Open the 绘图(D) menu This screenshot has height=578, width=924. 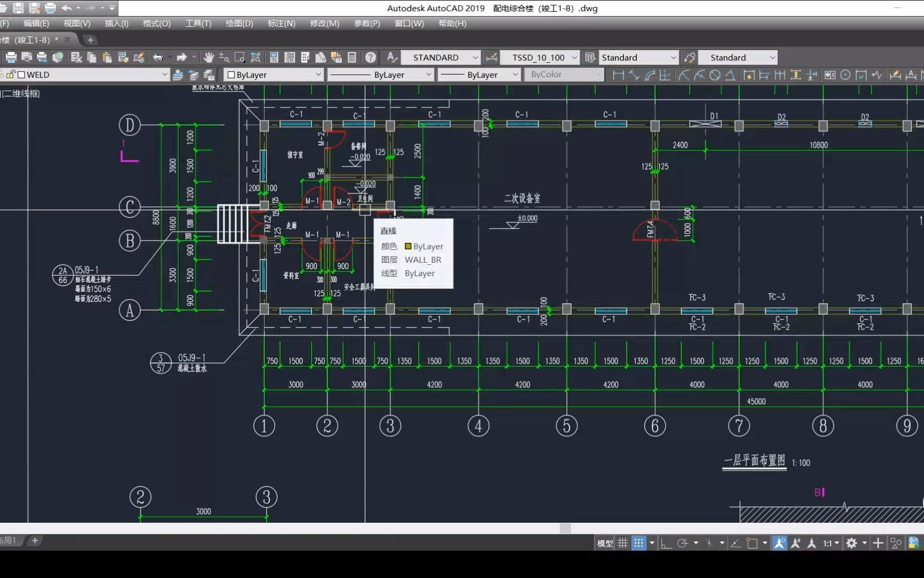(x=239, y=24)
